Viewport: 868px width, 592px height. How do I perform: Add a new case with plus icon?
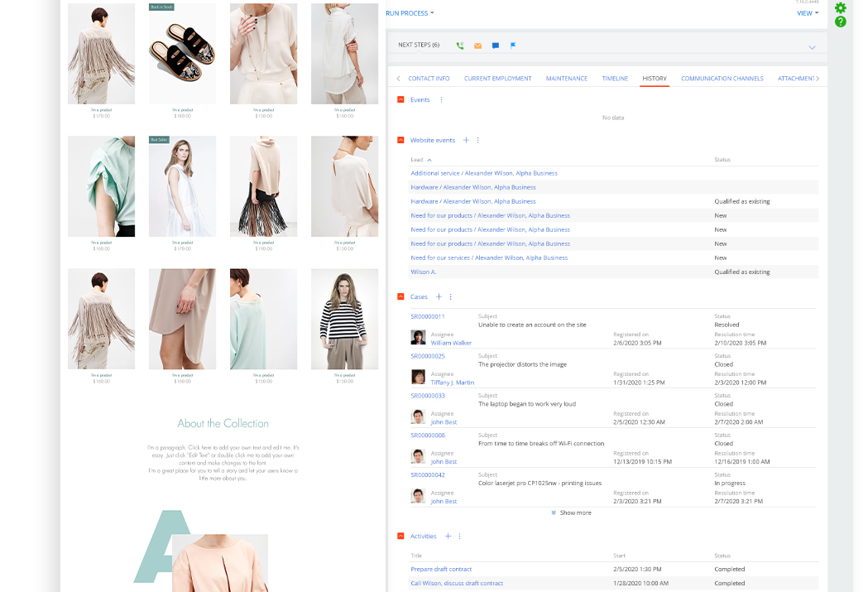tap(439, 296)
